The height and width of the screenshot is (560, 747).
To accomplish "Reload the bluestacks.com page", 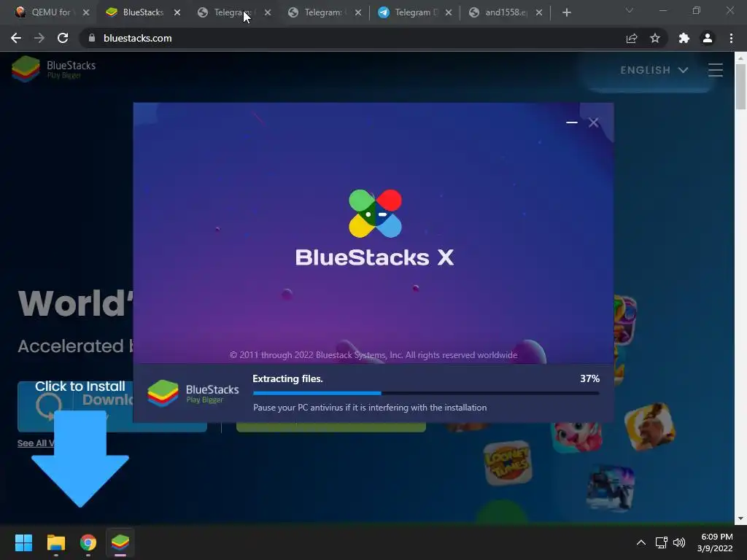I will click(x=63, y=38).
